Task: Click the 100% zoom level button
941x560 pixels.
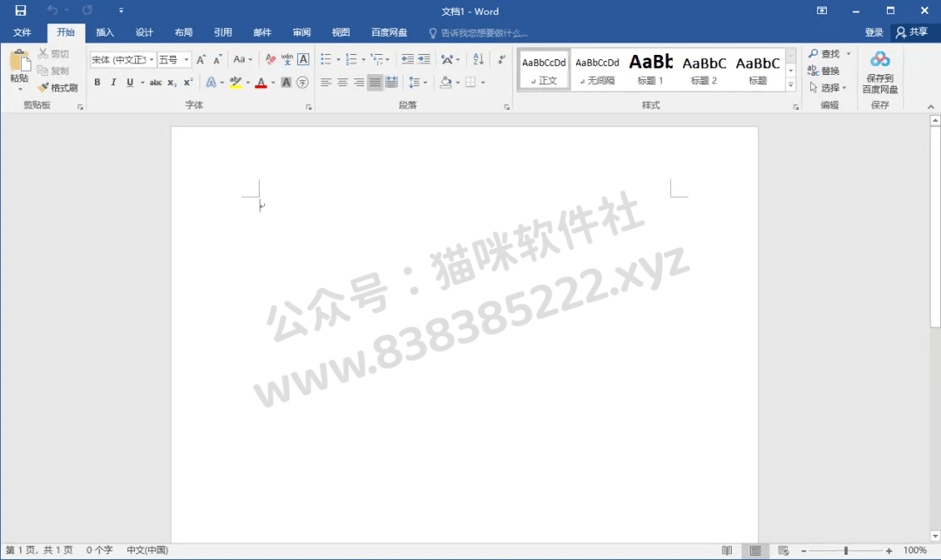Action: 915,550
